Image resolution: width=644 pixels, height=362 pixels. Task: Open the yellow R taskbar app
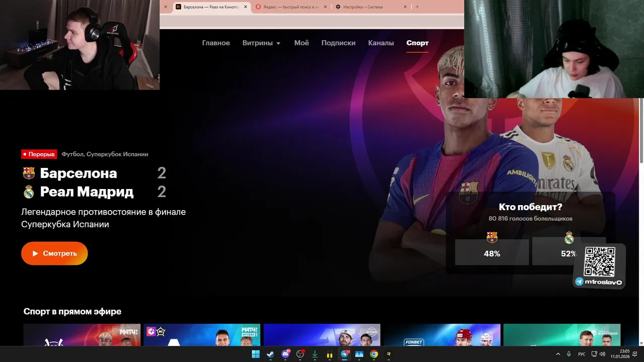coord(388,354)
